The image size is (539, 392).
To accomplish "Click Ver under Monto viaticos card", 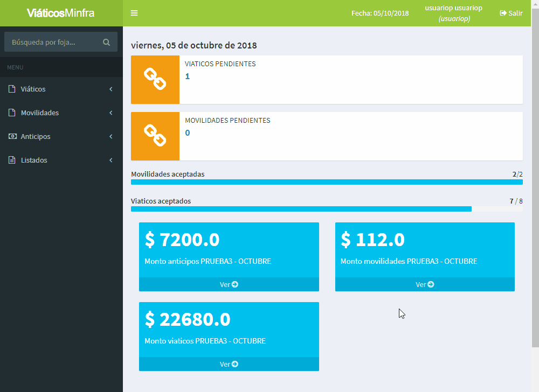I will pyautogui.click(x=229, y=364).
